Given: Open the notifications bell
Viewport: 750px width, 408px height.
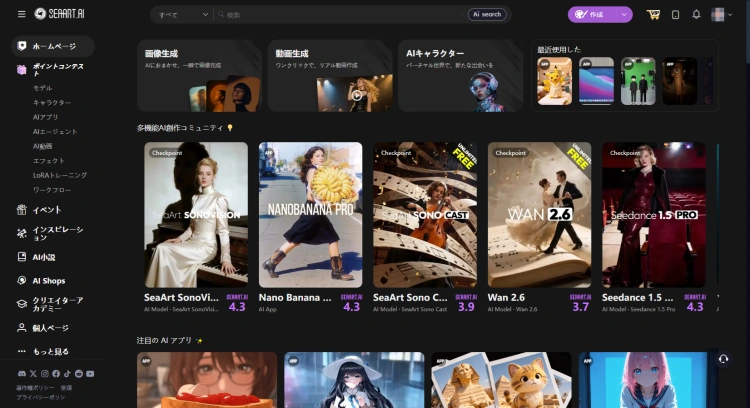Looking at the screenshot, I should point(696,15).
